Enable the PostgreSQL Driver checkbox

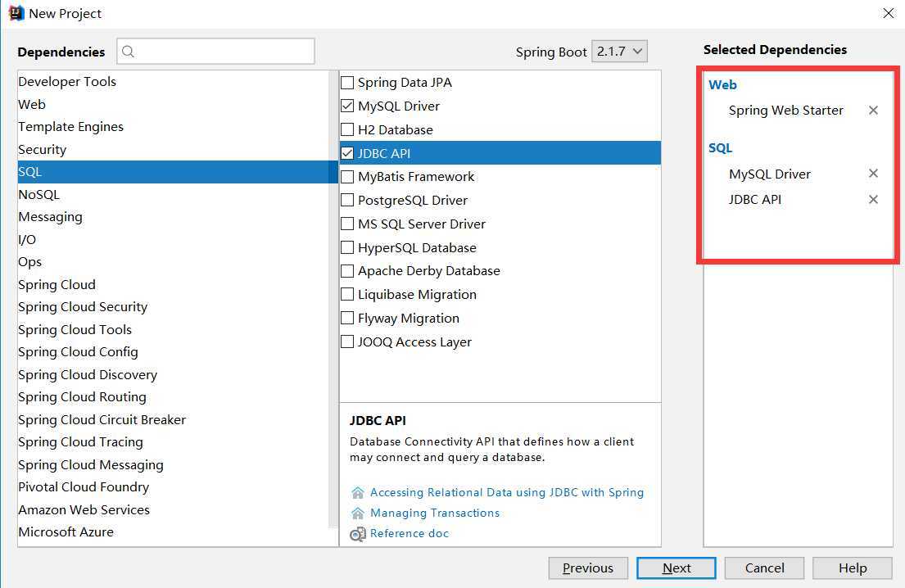click(x=347, y=201)
